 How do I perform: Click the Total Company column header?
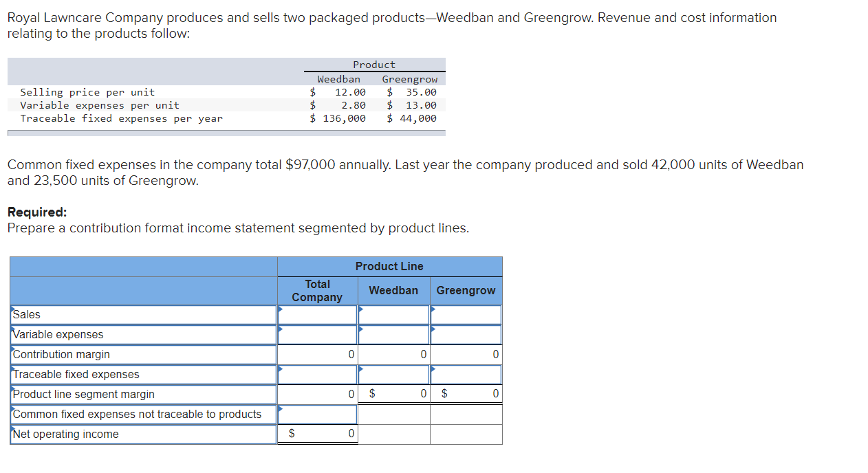coord(317,290)
